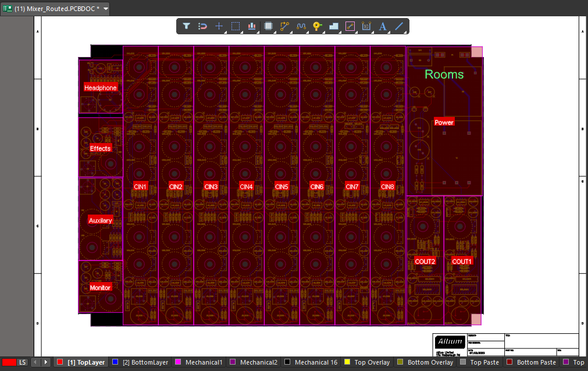Select the track length tuning tool
Screen dimensions: 588x371
[301, 26]
